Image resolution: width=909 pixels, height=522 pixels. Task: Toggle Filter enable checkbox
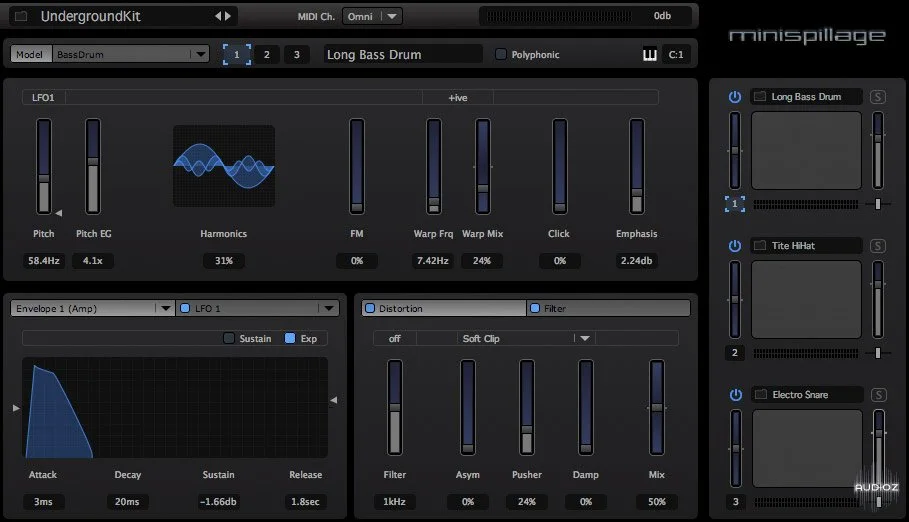coord(535,309)
